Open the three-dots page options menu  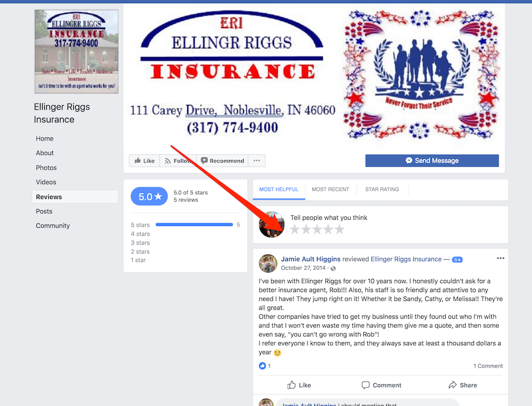(257, 161)
